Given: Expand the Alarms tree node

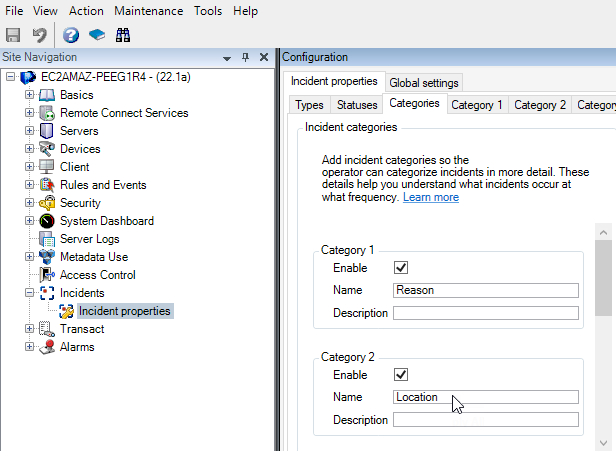Looking at the screenshot, I should 30,347.
